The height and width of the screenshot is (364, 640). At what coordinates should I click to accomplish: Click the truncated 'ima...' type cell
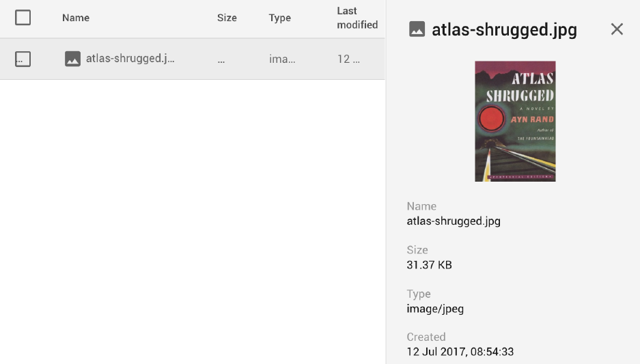click(282, 59)
